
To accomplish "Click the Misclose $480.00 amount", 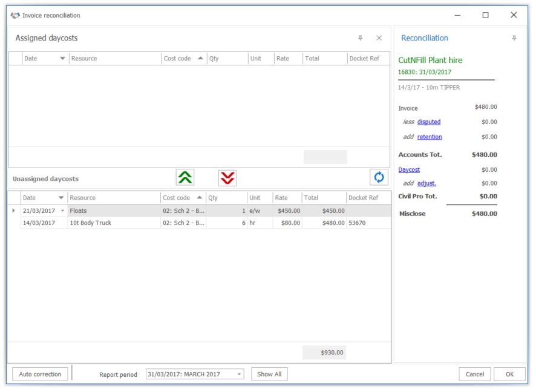I will point(485,214).
